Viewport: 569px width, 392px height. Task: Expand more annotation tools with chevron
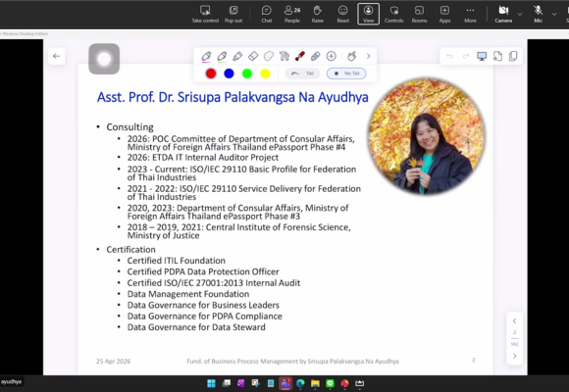[x=368, y=56]
